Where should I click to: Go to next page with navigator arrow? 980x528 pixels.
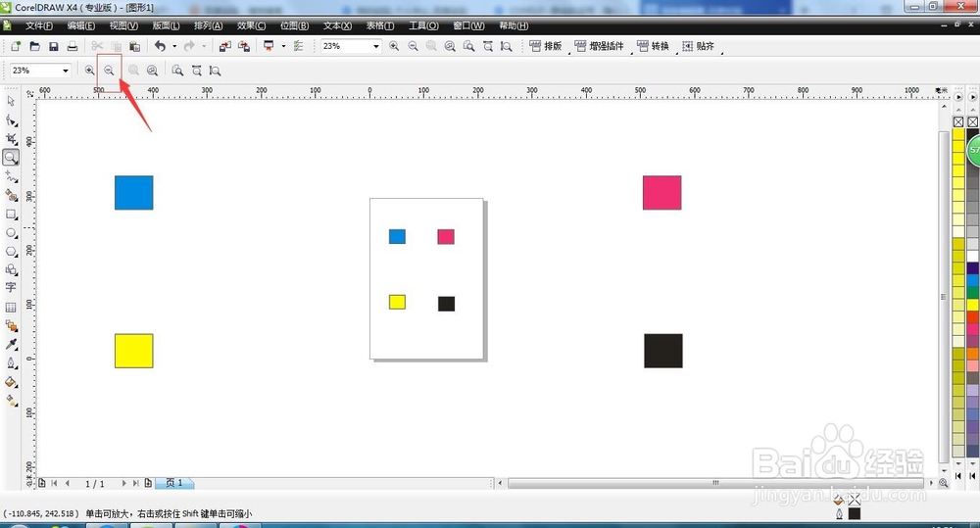pyautogui.click(x=123, y=483)
